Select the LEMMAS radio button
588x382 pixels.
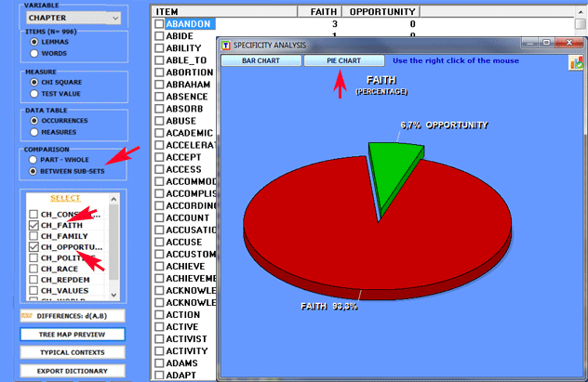[34, 42]
